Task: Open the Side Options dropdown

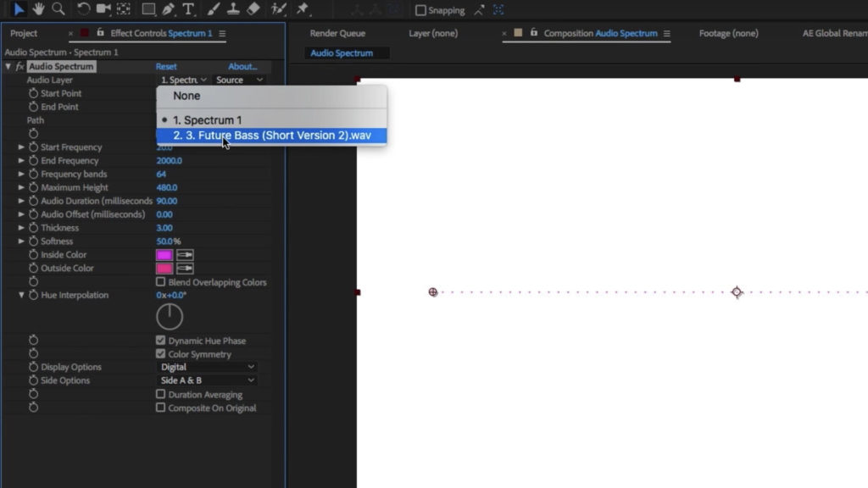Action: coord(208,380)
